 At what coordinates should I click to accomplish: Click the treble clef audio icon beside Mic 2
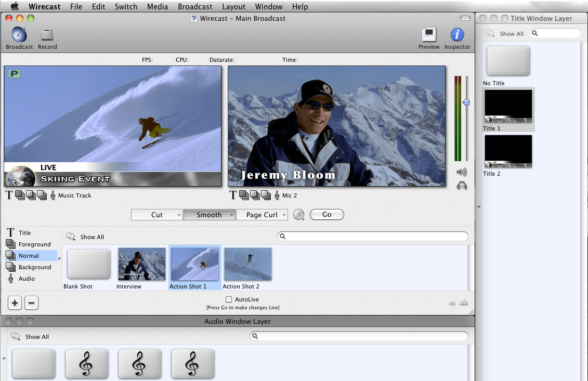coord(277,195)
